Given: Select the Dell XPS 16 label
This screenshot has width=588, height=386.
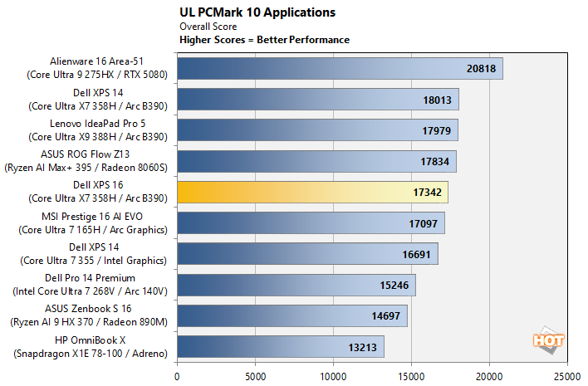Looking at the screenshot, I should (x=98, y=185).
